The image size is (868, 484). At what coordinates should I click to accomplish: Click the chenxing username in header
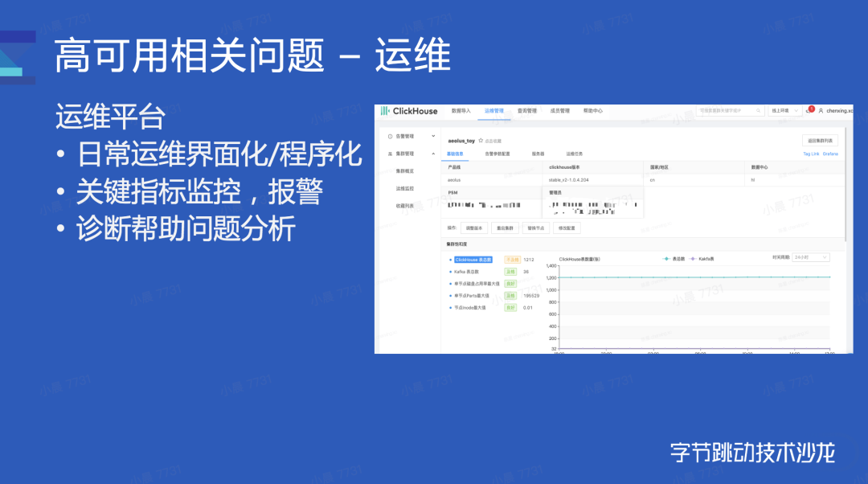[x=839, y=111]
